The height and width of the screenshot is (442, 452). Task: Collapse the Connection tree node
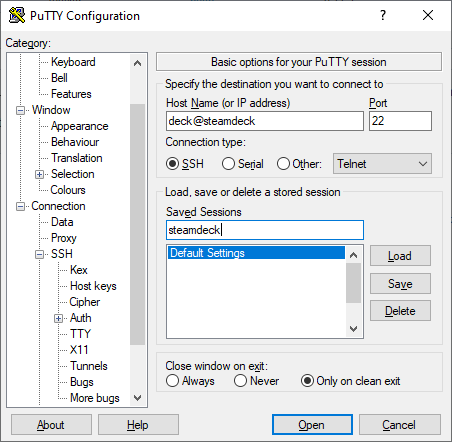click(20, 206)
